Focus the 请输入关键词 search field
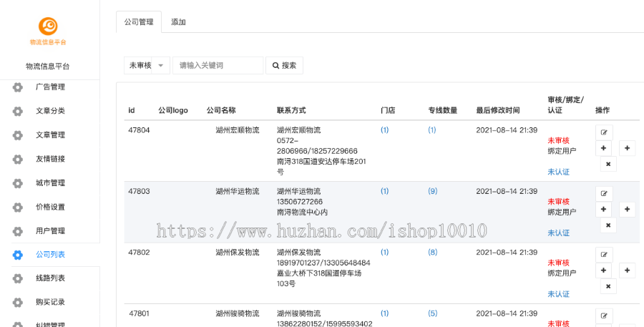Screen dimensions: 644x327 pyautogui.click(x=218, y=65)
